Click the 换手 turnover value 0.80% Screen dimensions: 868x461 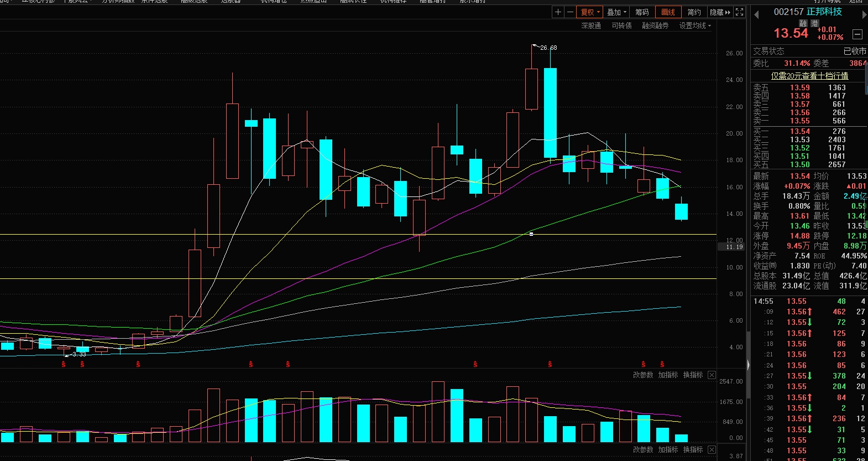click(799, 206)
